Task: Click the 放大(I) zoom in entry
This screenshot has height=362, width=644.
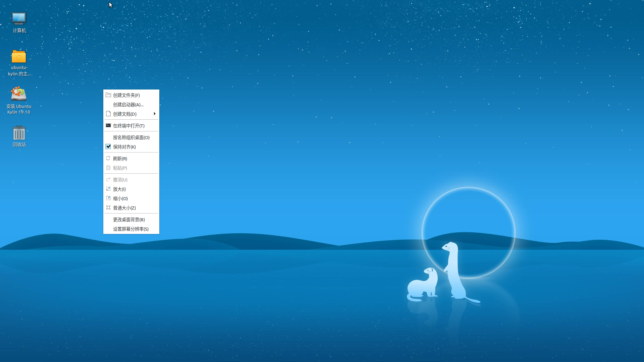Action: click(131, 189)
